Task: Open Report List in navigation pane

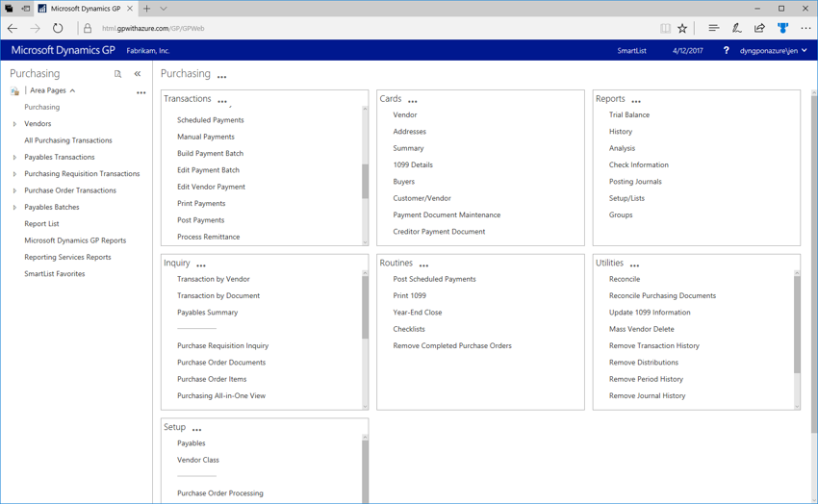Action: (41, 223)
